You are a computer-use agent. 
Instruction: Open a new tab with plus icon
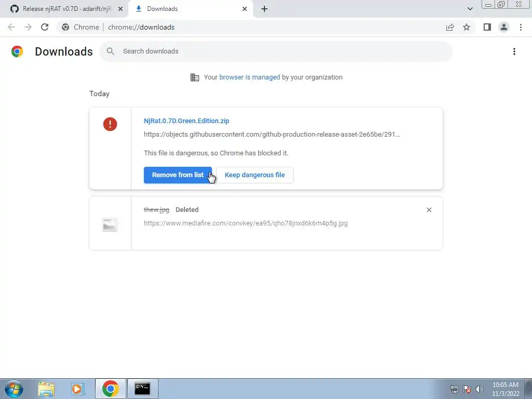[264, 9]
